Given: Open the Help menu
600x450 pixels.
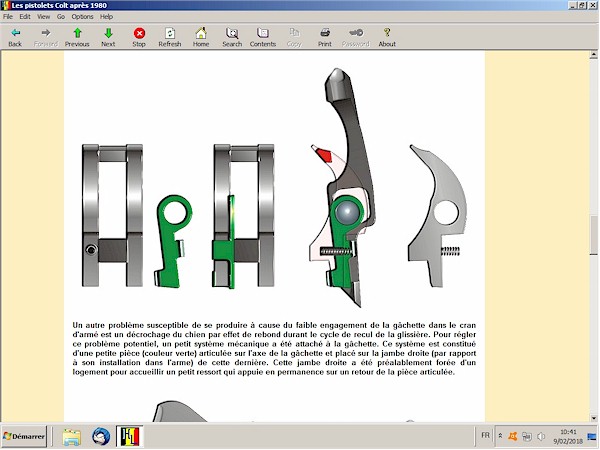Looking at the screenshot, I should coord(106,17).
